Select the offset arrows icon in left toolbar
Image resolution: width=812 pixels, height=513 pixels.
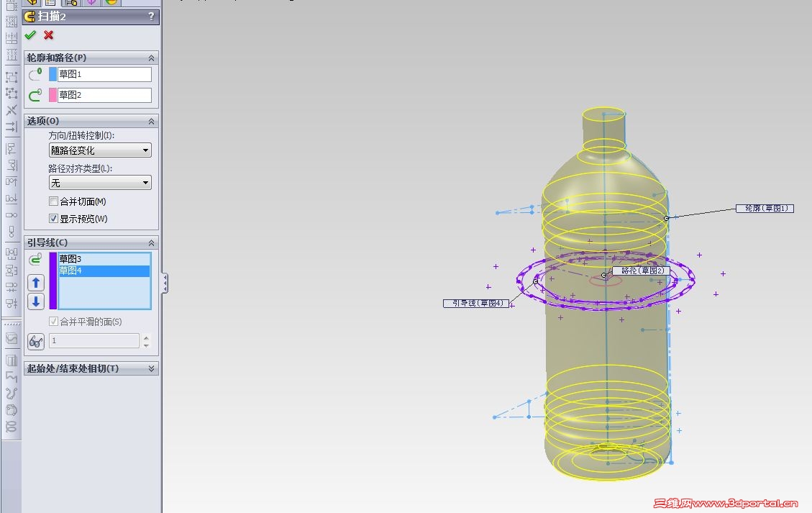coord(12,127)
